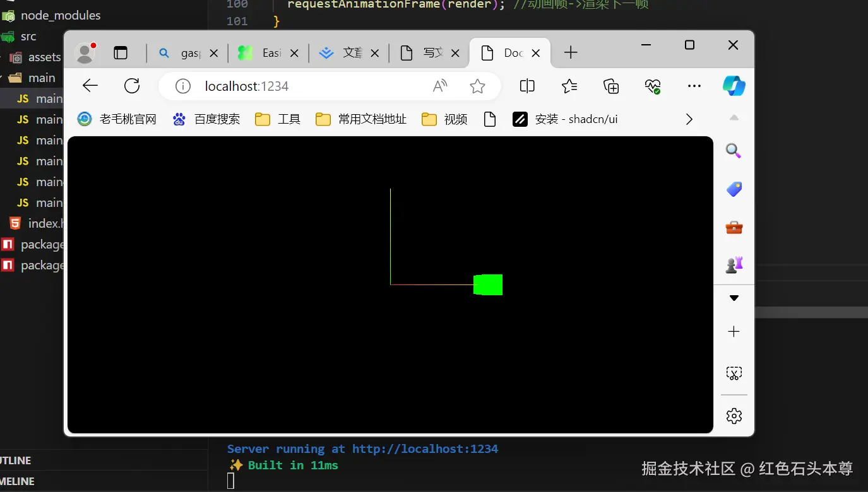868x492 pixels.
Task: Close the Easi tab
Action: (x=294, y=54)
